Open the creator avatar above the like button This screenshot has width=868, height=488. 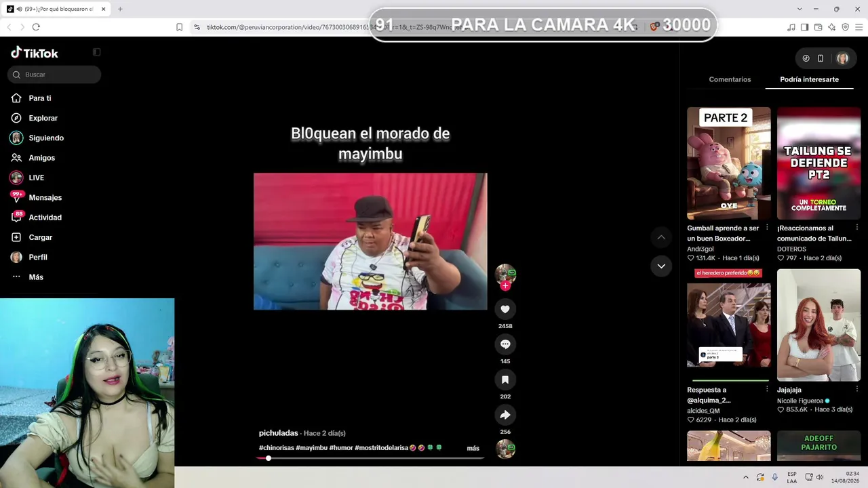pyautogui.click(x=505, y=274)
